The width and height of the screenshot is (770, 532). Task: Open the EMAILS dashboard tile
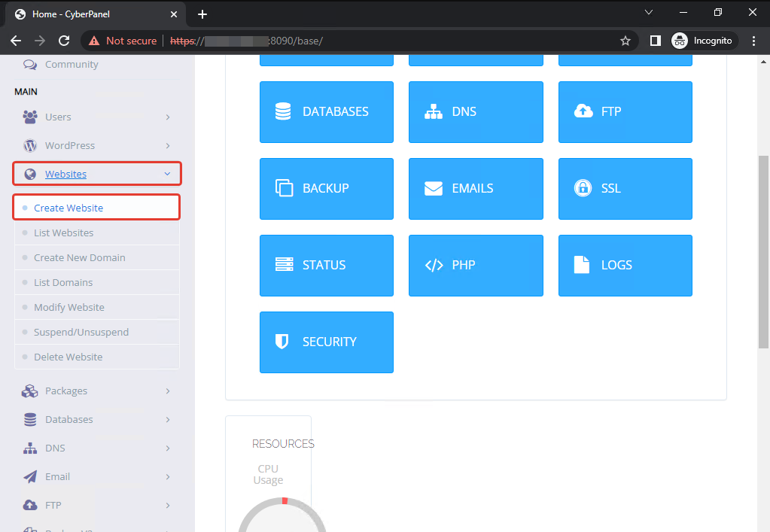(x=476, y=188)
